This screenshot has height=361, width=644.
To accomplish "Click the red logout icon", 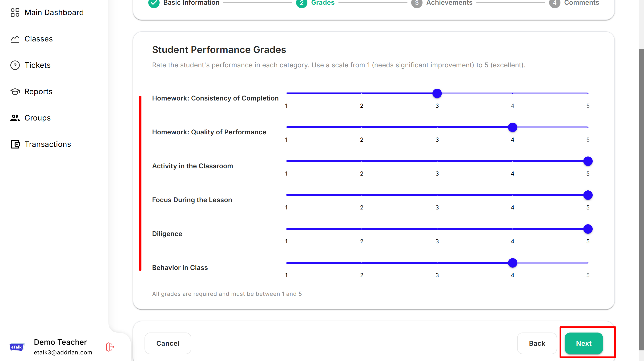I will click(x=110, y=347).
